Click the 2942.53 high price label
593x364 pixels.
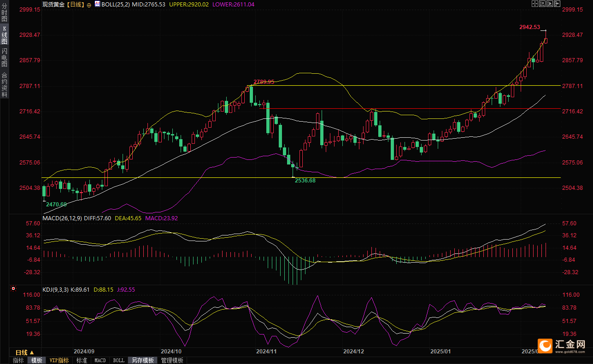(529, 27)
